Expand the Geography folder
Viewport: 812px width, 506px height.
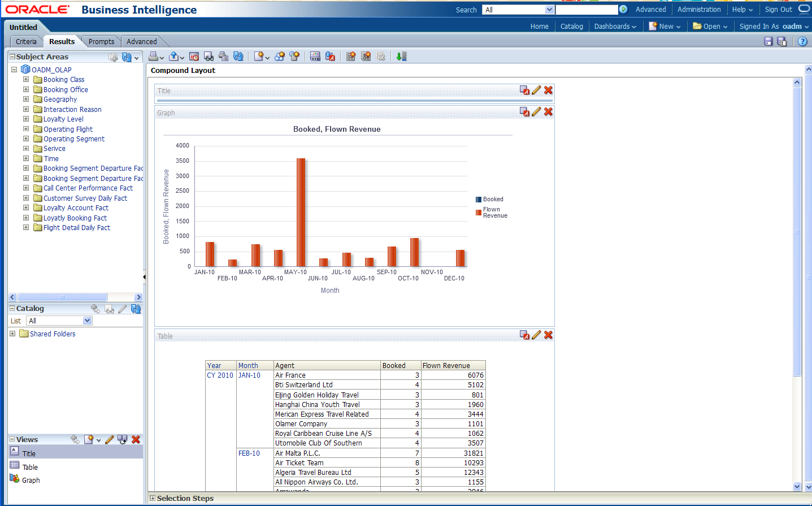tap(26, 100)
